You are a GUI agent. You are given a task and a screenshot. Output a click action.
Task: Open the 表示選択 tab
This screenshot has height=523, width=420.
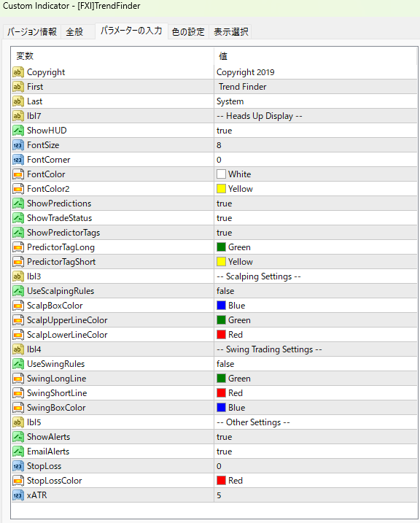click(230, 32)
